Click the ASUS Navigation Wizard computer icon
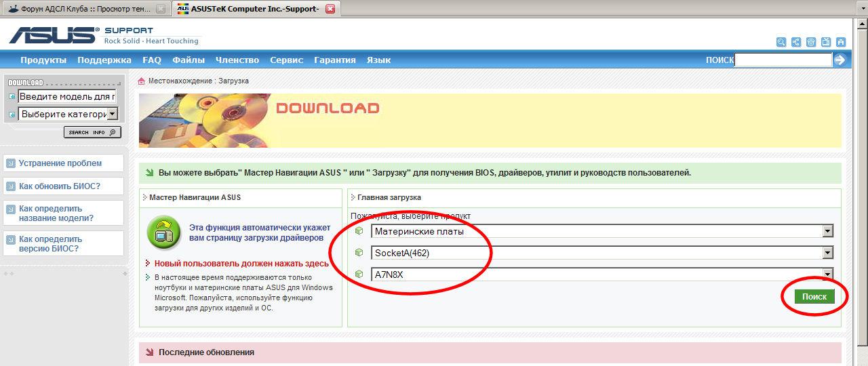868x366 pixels. coord(163,234)
